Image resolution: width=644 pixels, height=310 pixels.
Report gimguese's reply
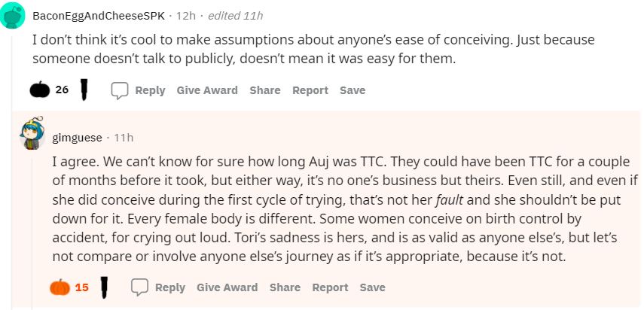(x=330, y=287)
